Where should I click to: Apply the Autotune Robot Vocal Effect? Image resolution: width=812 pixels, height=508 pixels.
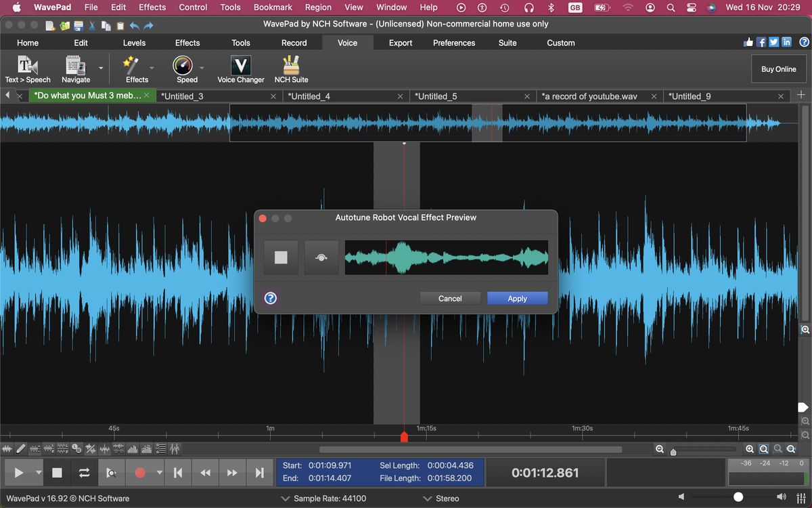click(x=517, y=298)
